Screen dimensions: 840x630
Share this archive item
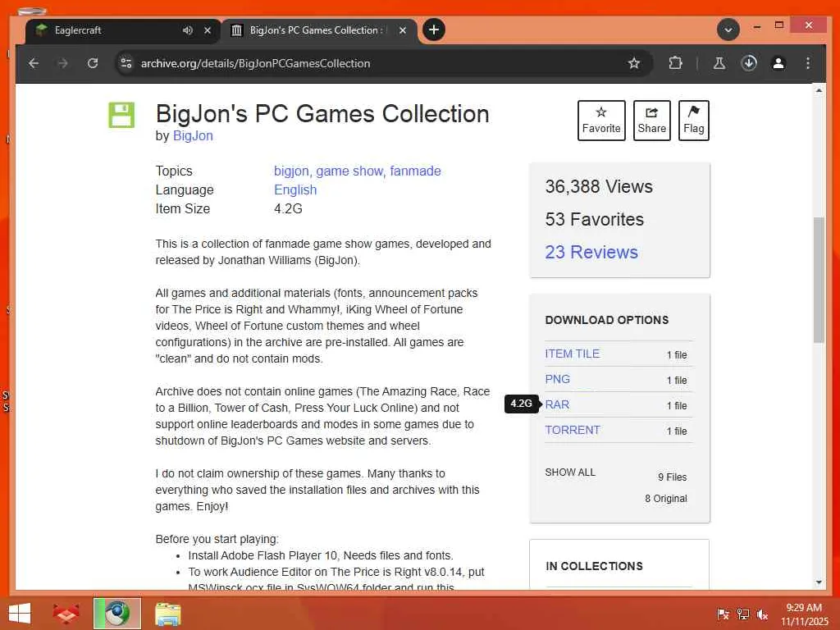click(651, 121)
